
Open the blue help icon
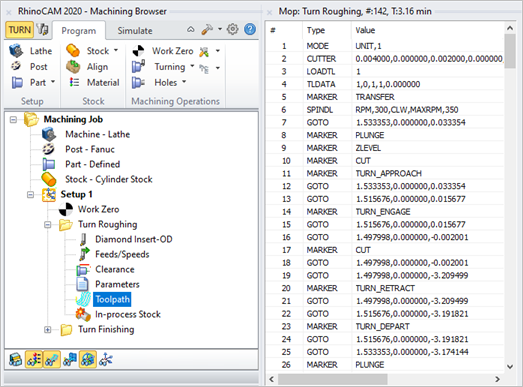pos(250,29)
